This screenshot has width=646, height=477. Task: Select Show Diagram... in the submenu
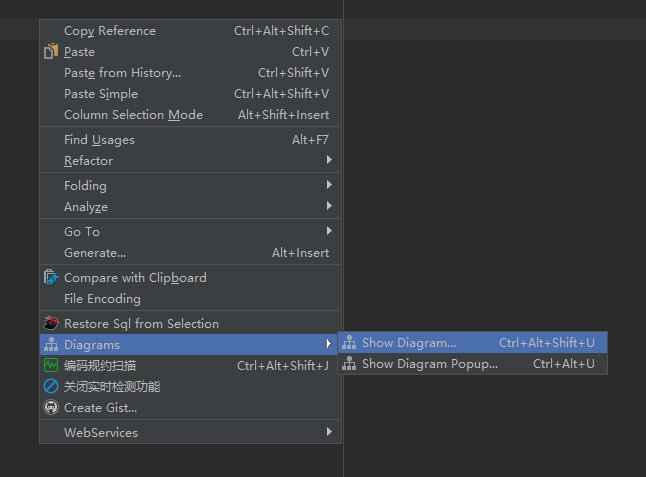[473, 343]
